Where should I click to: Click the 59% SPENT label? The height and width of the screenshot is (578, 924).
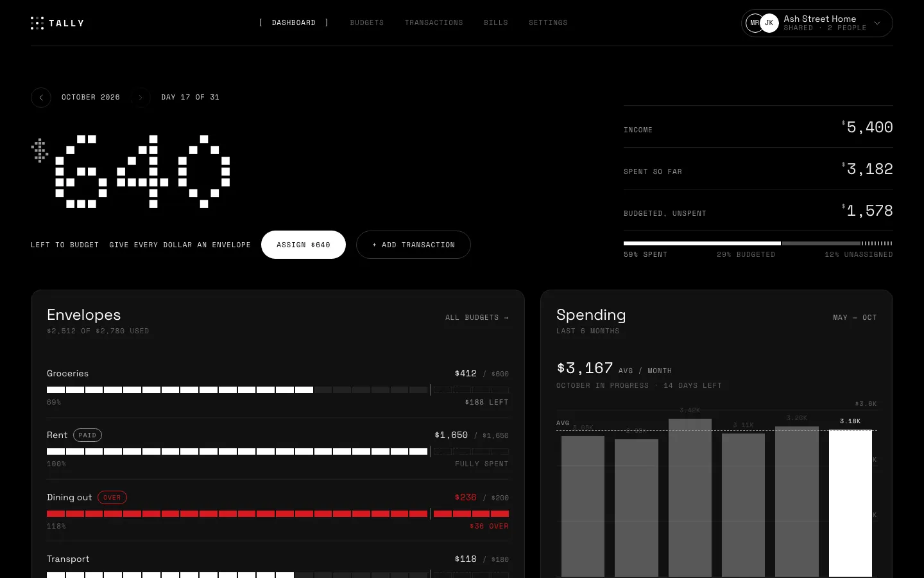tap(646, 255)
